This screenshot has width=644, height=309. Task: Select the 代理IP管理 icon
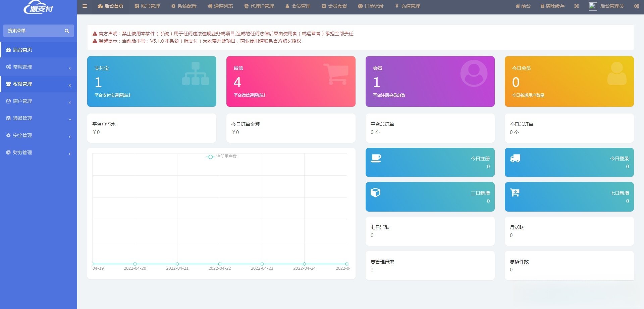coord(246,6)
